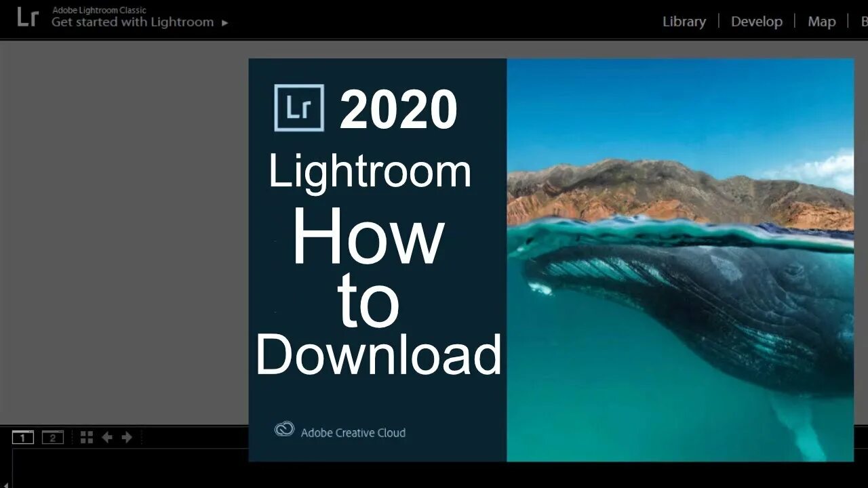Switch to the Library module
Screen dimensions: 868x488
coord(684,22)
